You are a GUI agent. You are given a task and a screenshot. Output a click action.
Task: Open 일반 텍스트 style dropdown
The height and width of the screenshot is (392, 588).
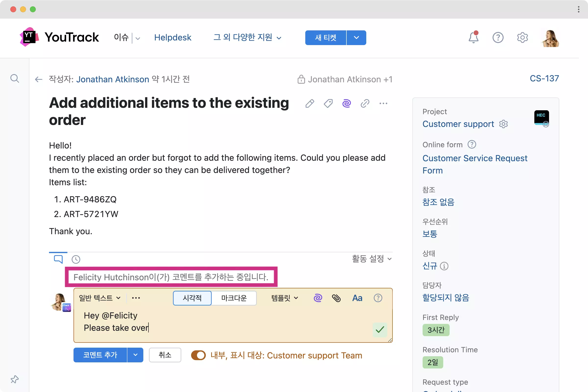click(x=99, y=298)
